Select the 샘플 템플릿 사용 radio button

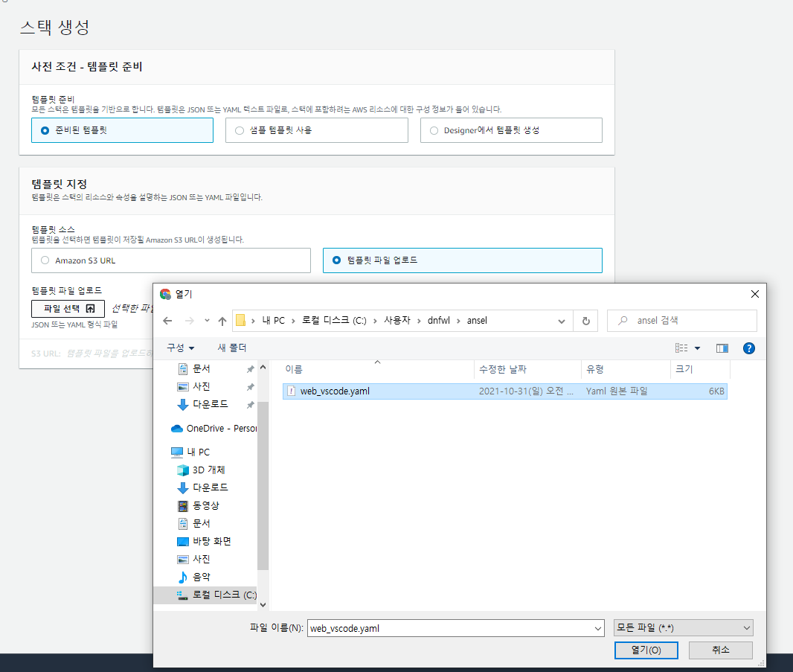(239, 130)
